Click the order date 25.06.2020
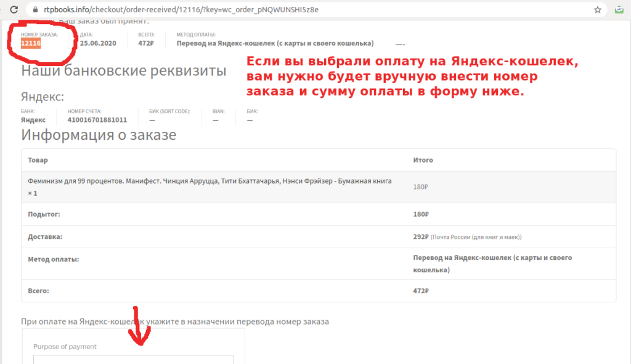 (98, 44)
